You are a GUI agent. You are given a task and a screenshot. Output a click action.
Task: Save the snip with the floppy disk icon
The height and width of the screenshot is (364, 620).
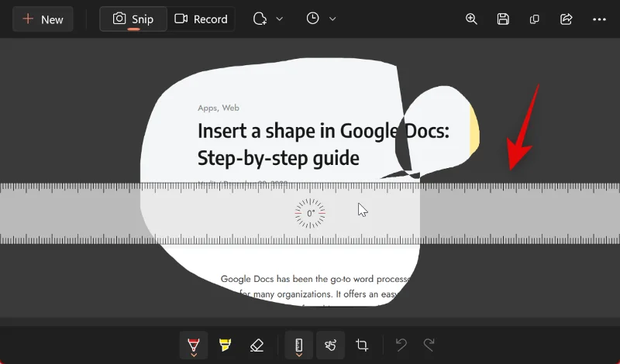pyautogui.click(x=503, y=19)
